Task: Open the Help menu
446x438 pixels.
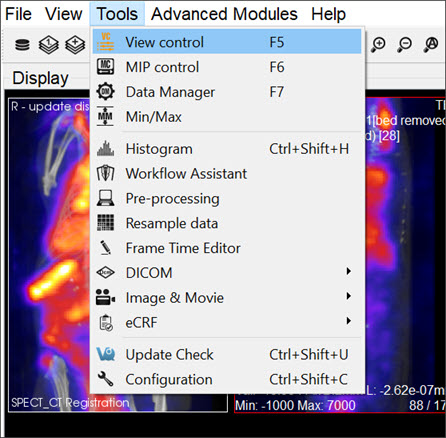Action: tap(328, 14)
